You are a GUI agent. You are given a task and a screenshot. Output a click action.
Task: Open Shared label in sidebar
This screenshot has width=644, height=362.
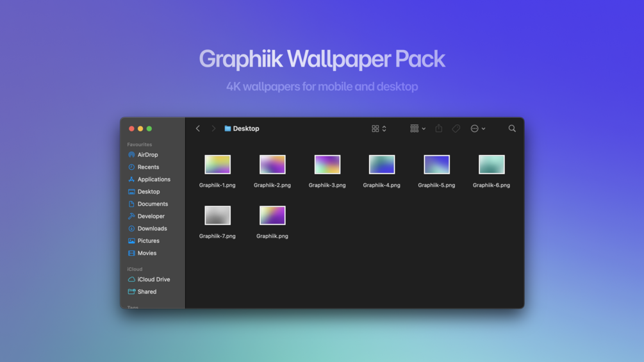[x=147, y=292]
